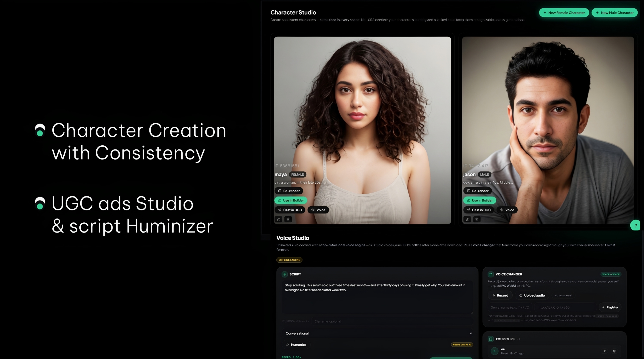644x359 pixels.
Task: Send the 'ee' clip with arrow icon
Action: point(604,351)
